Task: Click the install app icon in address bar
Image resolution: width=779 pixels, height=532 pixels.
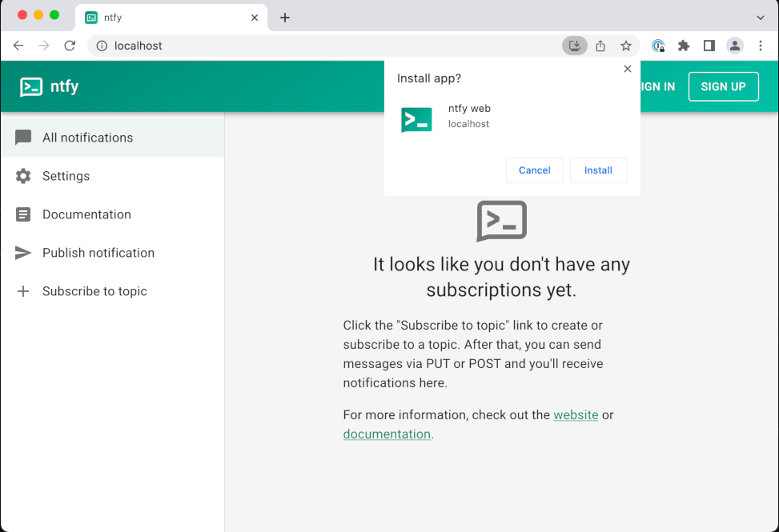Action: 575,46
